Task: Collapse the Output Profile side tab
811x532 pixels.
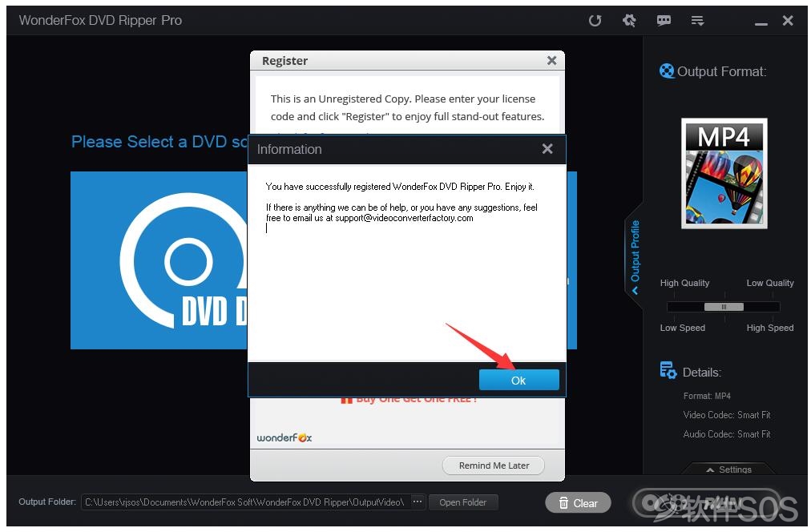Action: pos(635,256)
